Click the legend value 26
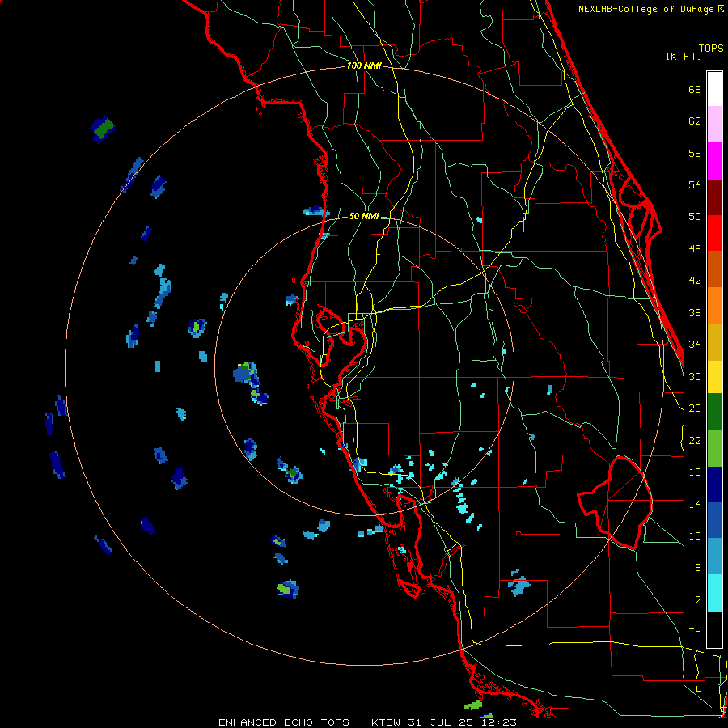 [x=695, y=408]
